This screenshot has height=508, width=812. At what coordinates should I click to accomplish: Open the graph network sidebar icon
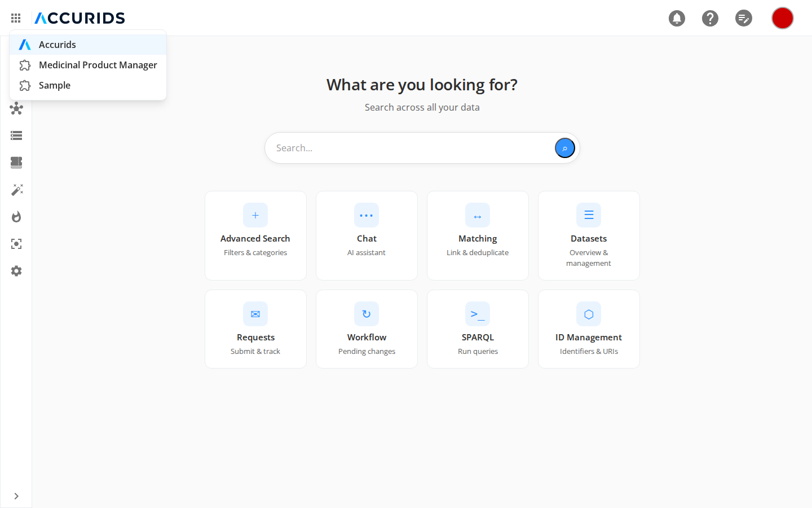[16, 108]
